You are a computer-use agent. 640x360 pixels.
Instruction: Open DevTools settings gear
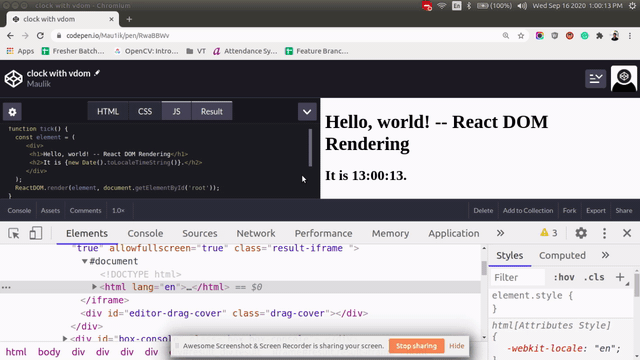(x=581, y=233)
